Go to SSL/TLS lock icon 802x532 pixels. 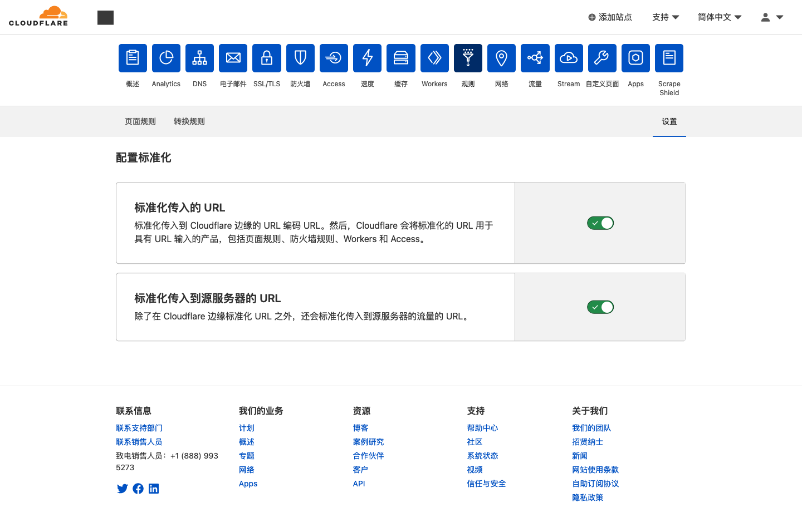(267, 58)
